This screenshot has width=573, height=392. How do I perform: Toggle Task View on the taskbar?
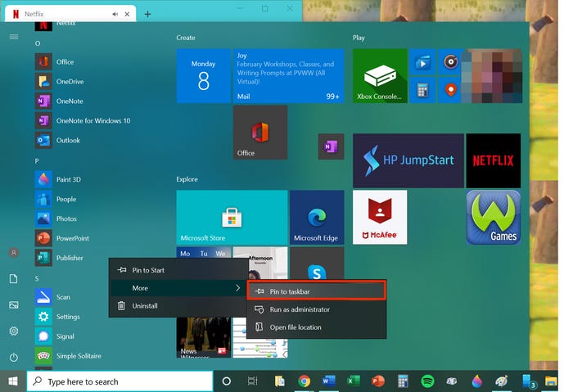(253, 381)
